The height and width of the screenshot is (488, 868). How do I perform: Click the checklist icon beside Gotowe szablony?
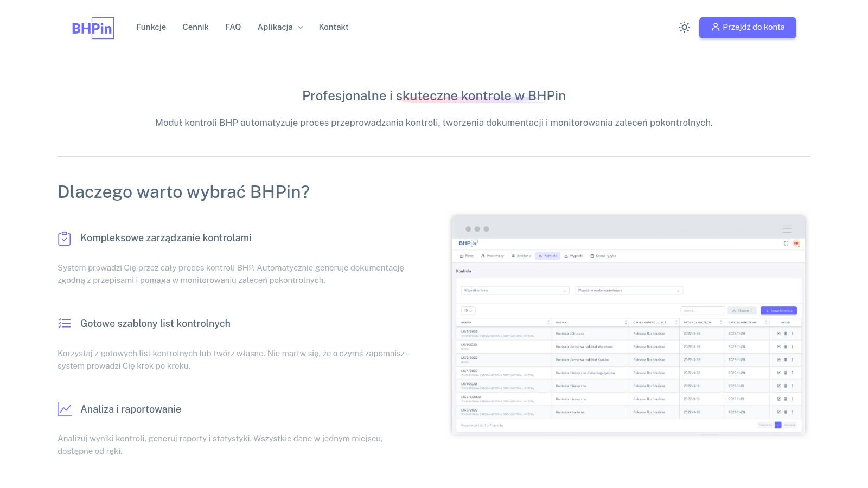pos(65,324)
